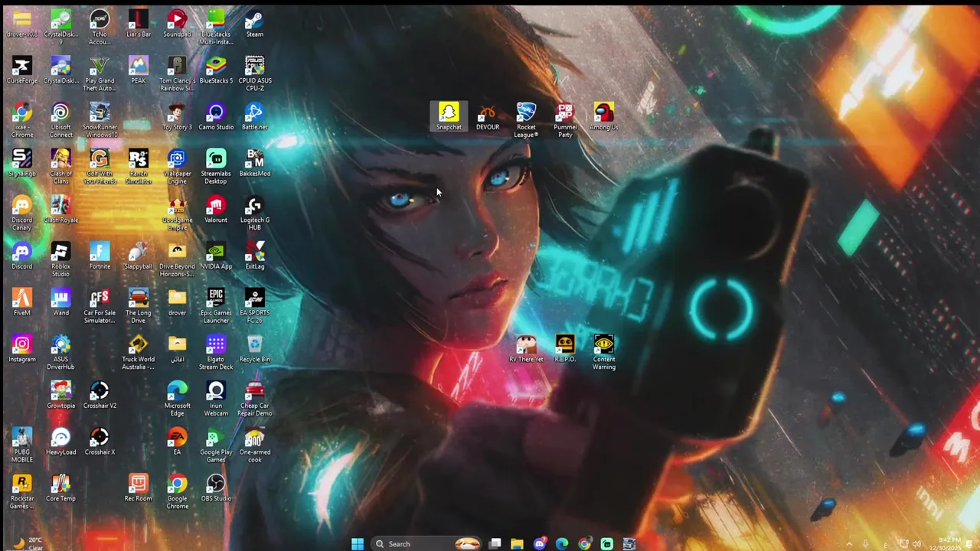Viewport: 980px width, 551px height.
Task: Click the BakkesMod shortcut
Action: (x=254, y=163)
